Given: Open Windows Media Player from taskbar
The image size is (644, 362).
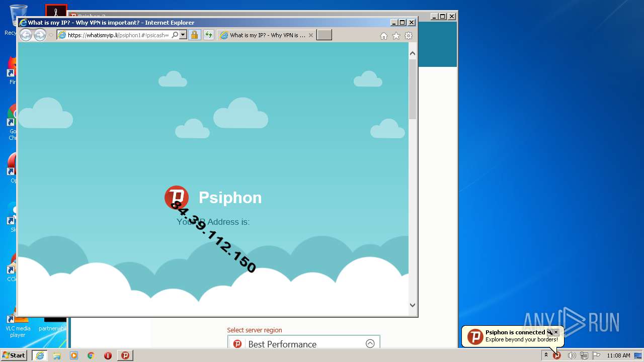Looking at the screenshot, I should [x=74, y=355].
